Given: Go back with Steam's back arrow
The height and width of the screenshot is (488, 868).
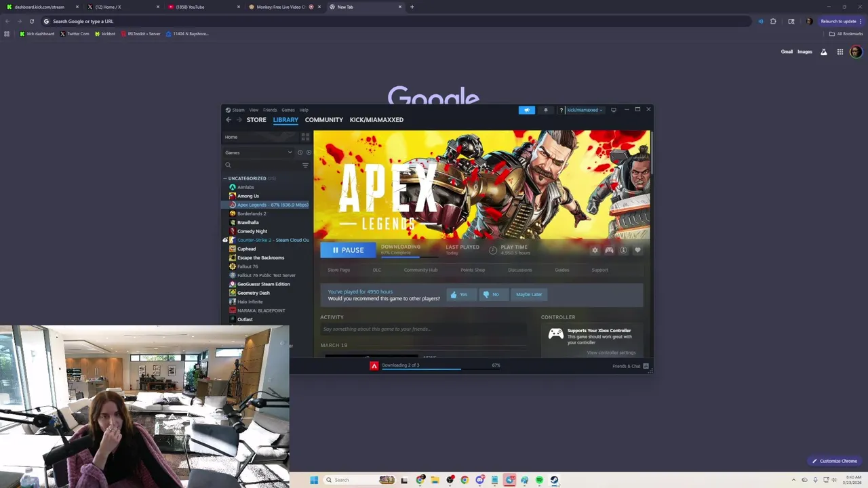Looking at the screenshot, I should coord(229,120).
